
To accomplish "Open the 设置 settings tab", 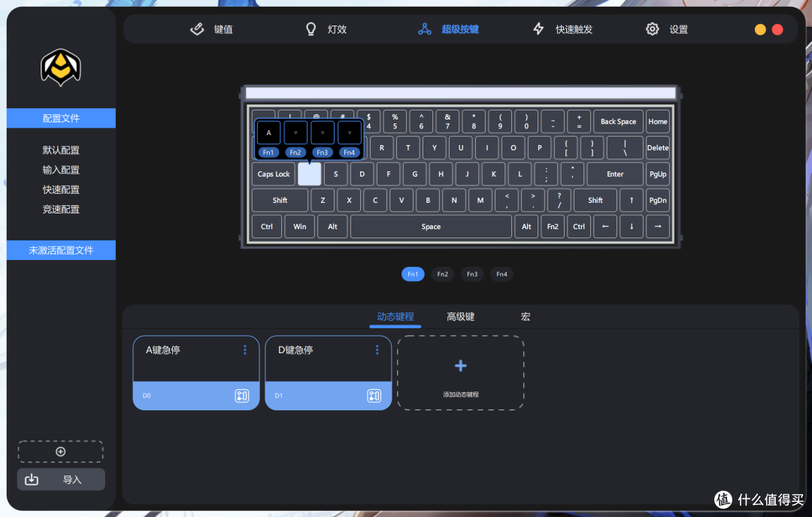I will pyautogui.click(x=667, y=29).
